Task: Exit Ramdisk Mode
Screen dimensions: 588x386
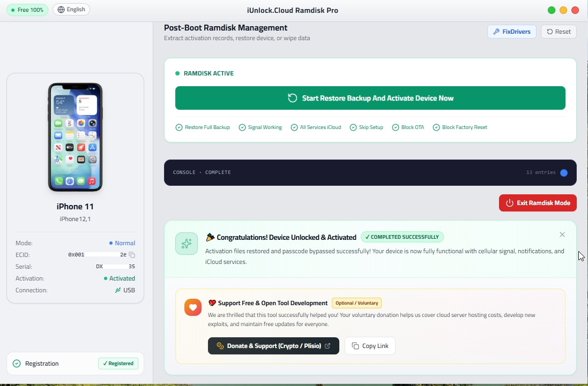Action: pyautogui.click(x=538, y=203)
